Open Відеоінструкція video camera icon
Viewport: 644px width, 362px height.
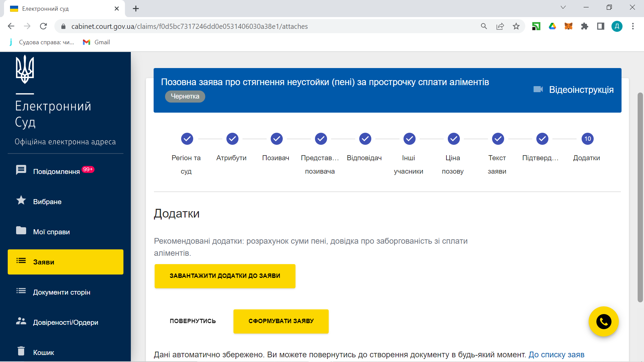pyautogui.click(x=538, y=89)
